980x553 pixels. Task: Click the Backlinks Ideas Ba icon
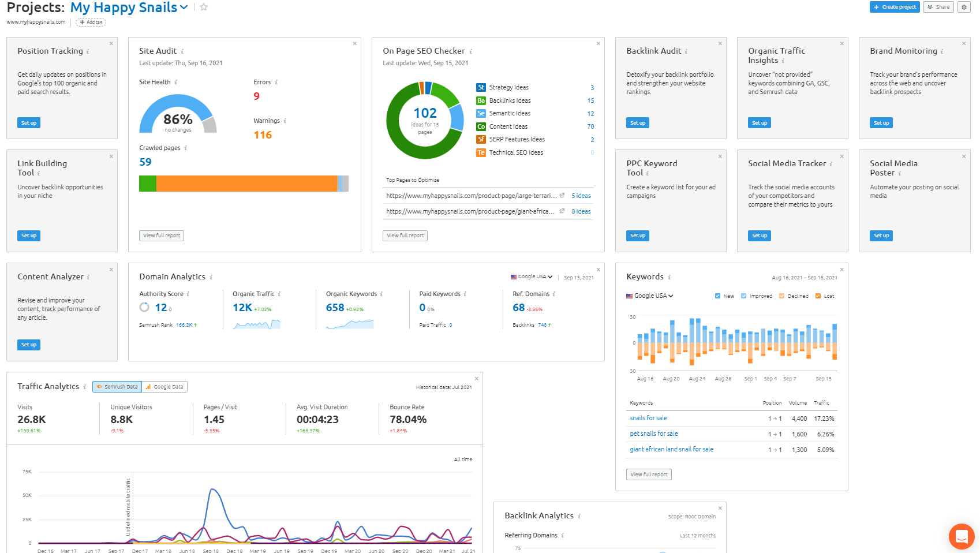coord(481,100)
